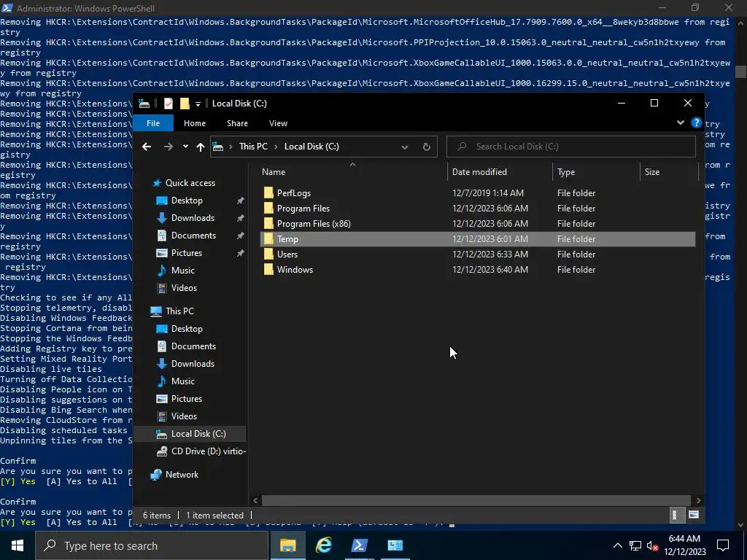Select Local Disk (C:) in navigation pane

pyautogui.click(x=198, y=434)
